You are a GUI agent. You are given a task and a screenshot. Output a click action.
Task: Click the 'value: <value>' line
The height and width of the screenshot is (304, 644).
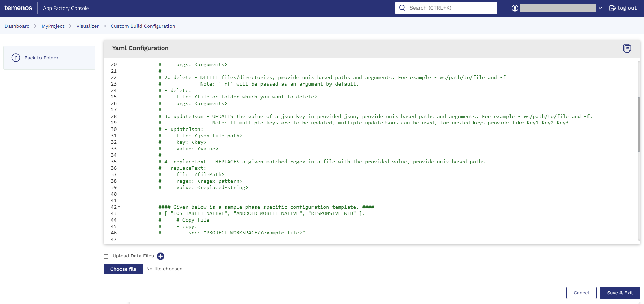[x=188, y=149]
